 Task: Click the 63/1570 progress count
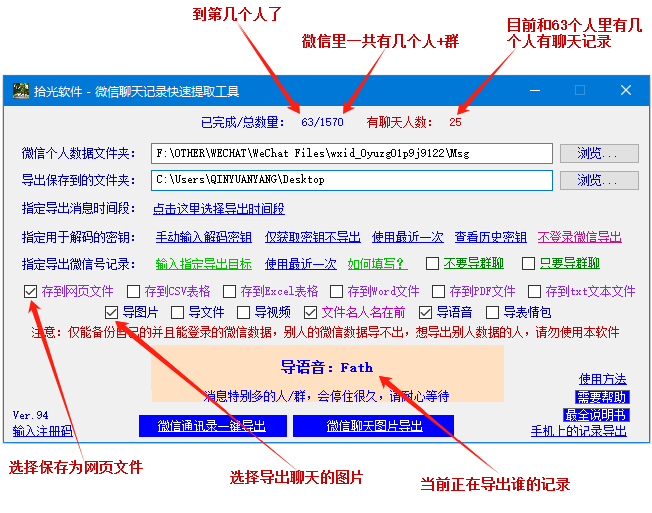322,122
